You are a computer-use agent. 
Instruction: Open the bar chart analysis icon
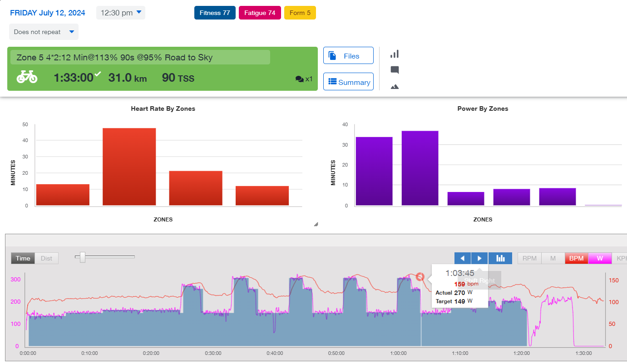coord(395,54)
